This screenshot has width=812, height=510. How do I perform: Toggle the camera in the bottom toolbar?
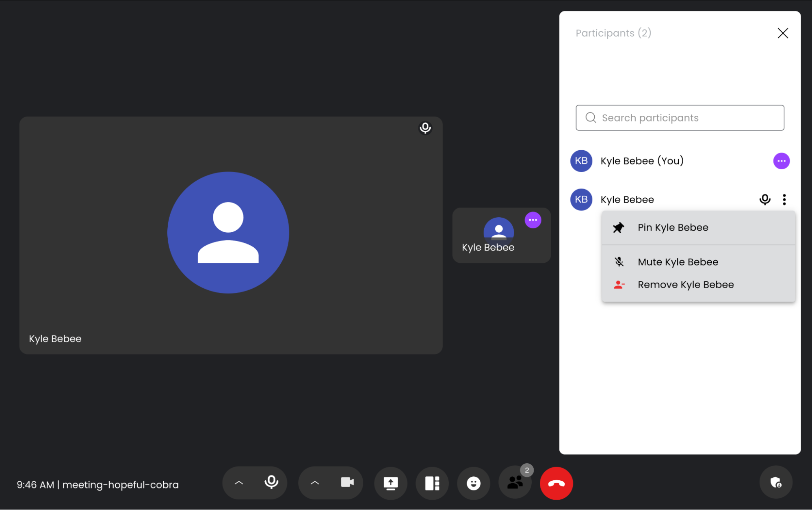(x=347, y=483)
